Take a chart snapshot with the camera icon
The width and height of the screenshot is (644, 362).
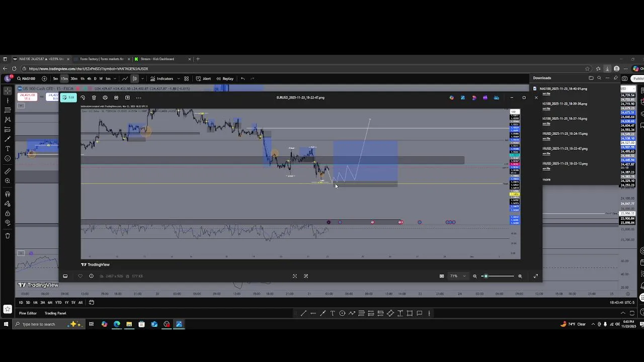[x=624, y=78]
